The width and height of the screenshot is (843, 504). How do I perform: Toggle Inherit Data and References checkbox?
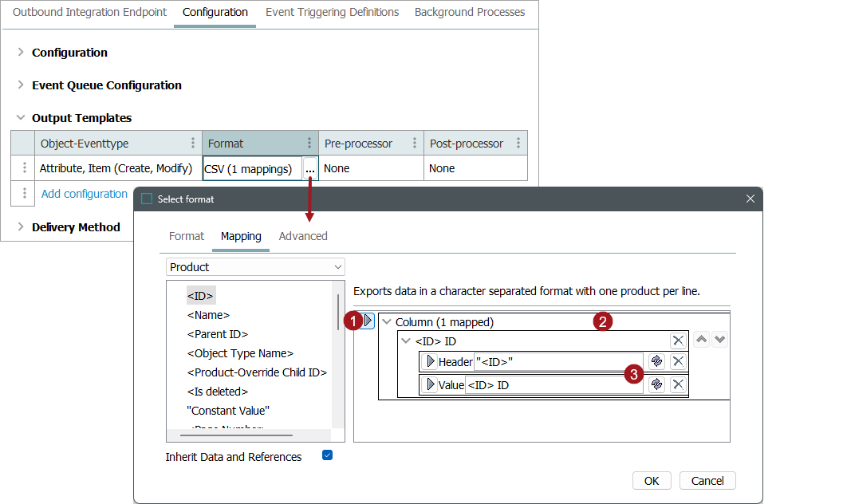pyautogui.click(x=327, y=455)
